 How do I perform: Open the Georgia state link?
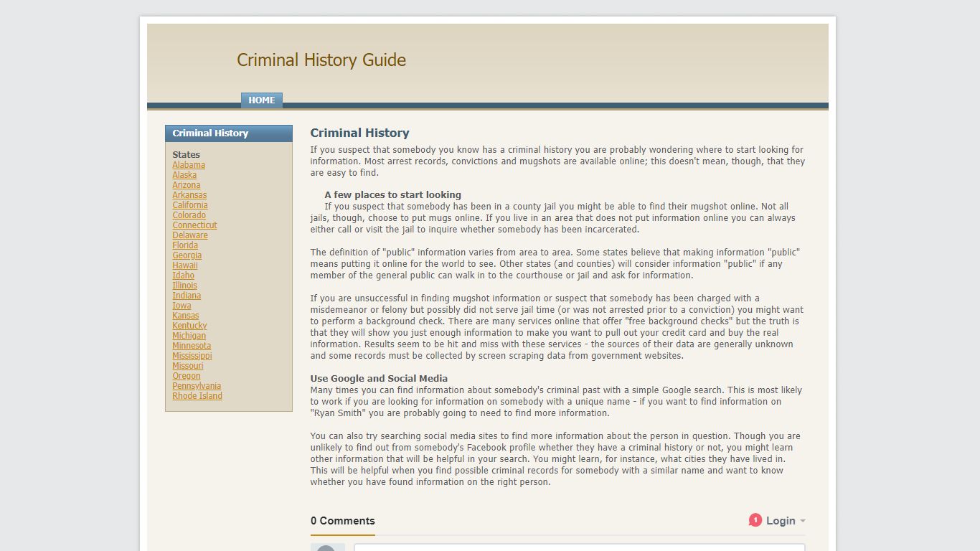point(187,255)
